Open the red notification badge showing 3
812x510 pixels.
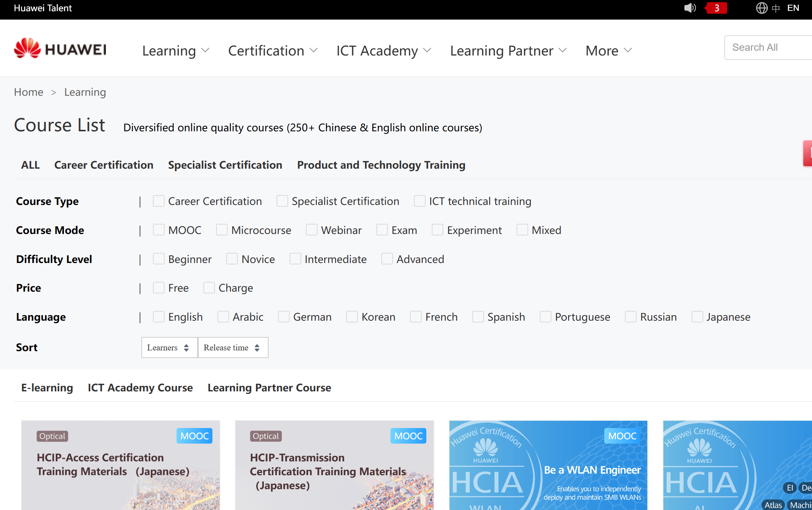click(x=716, y=8)
